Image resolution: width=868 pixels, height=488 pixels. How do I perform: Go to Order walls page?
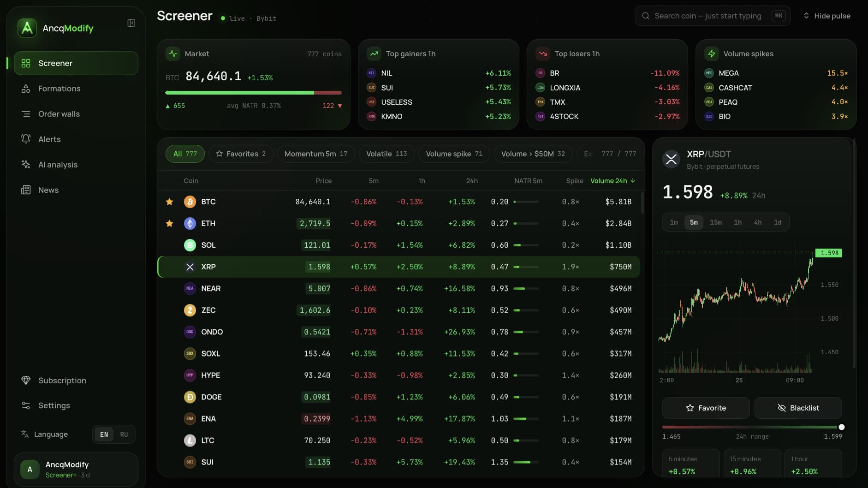[x=76, y=114]
